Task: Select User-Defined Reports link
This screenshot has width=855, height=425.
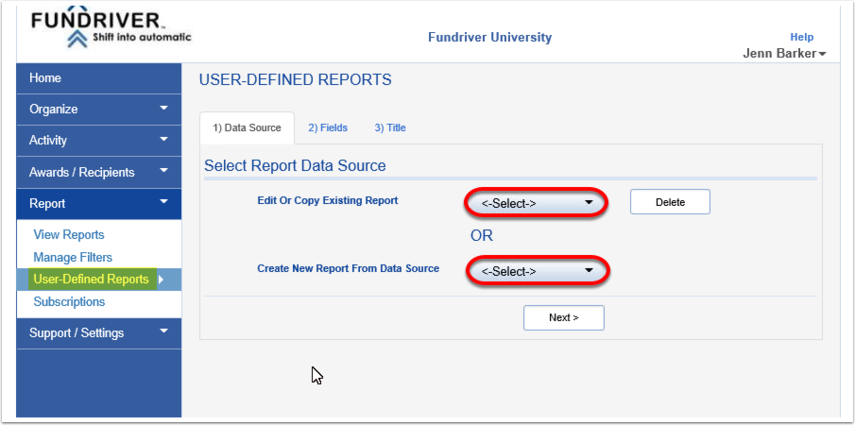Action: 91,279
